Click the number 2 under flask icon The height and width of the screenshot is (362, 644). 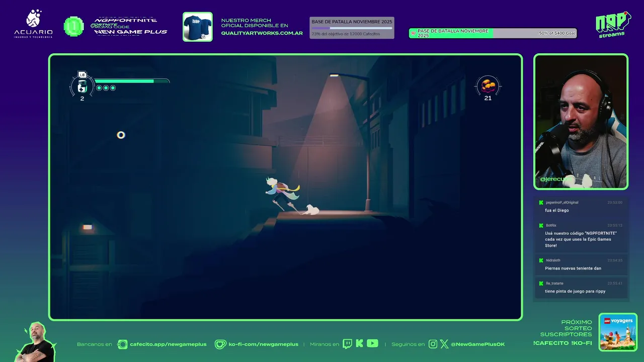(82, 99)
